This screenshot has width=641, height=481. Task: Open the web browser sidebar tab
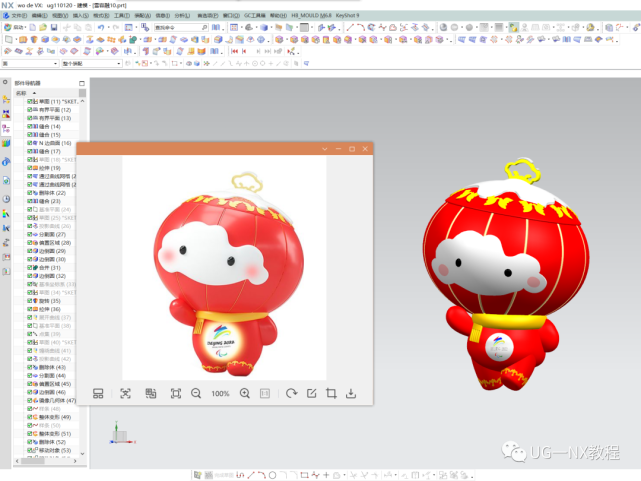coord(6,180)
